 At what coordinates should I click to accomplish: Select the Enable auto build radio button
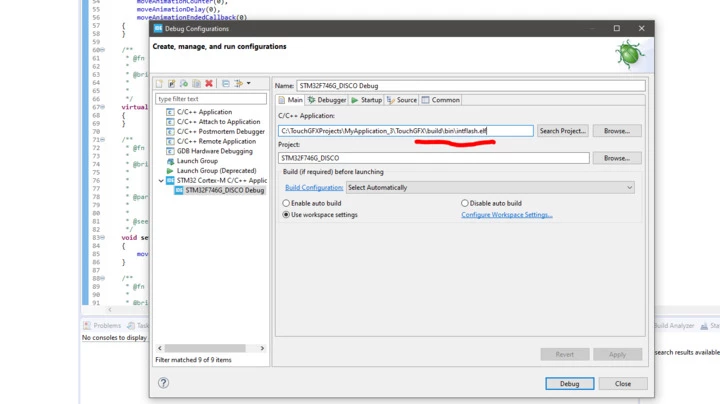click(x=286, y=203)
